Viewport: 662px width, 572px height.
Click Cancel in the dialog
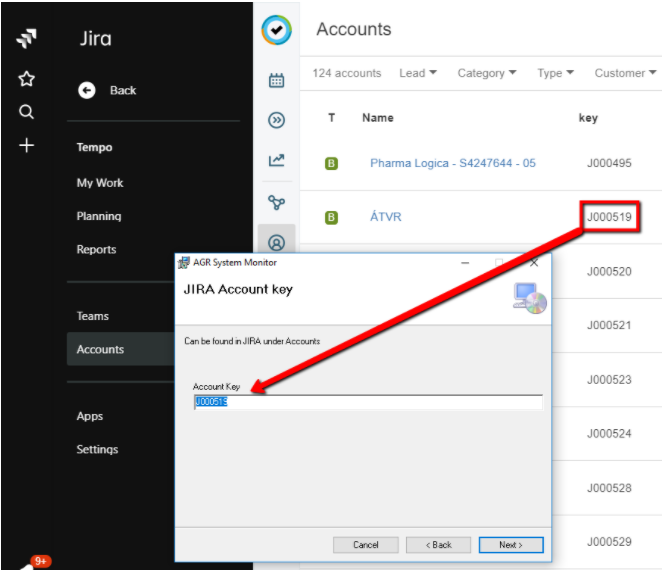(x=366, y=545)
